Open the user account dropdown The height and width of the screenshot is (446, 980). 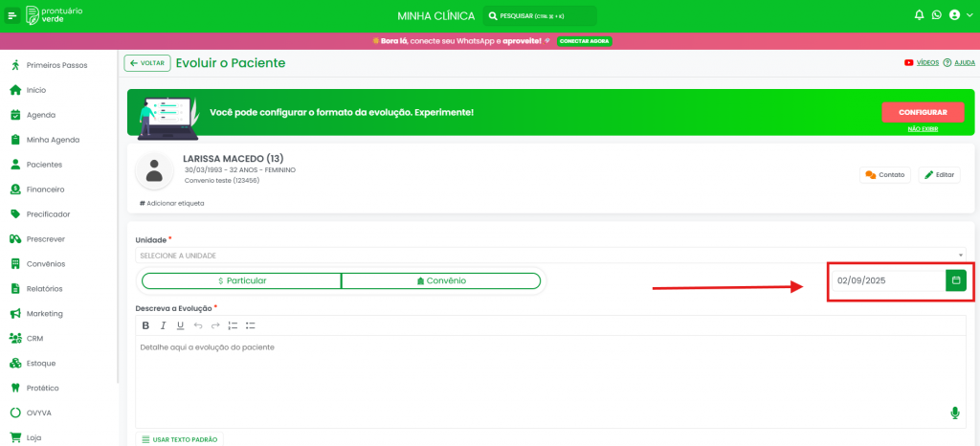coord(958,15)
